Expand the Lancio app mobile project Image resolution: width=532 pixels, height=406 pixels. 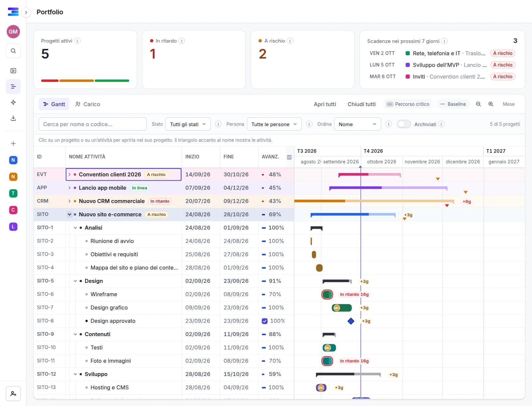(x=69, y=188)
